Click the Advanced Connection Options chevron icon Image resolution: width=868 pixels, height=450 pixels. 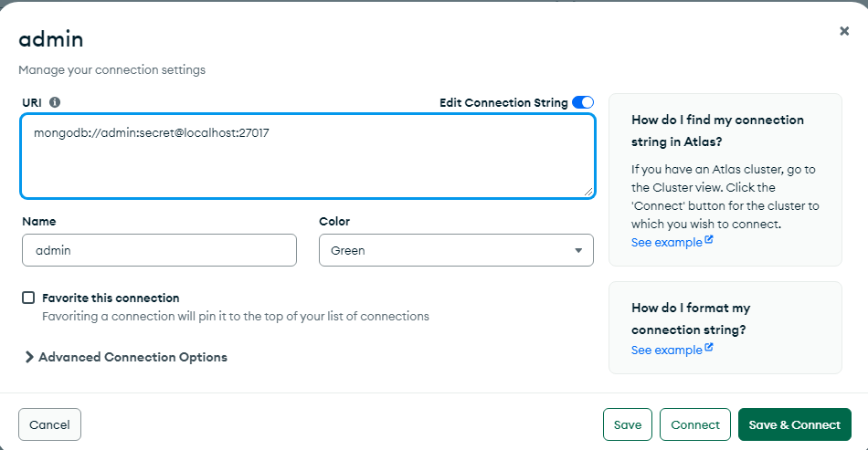coord(29,357)
